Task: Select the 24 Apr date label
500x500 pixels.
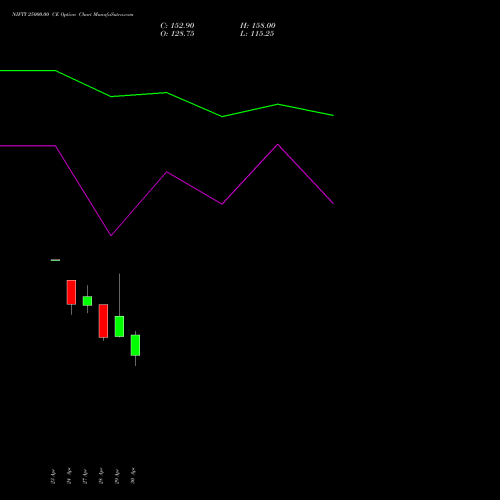Action: pyautogui.click(x=69, y=476)
